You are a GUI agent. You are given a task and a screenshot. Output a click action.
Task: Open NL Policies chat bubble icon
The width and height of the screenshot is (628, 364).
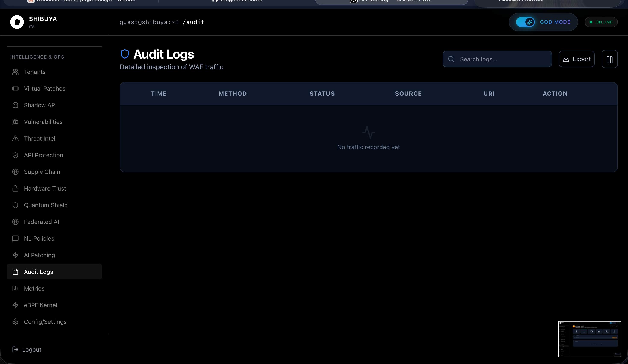coord(15,238)
